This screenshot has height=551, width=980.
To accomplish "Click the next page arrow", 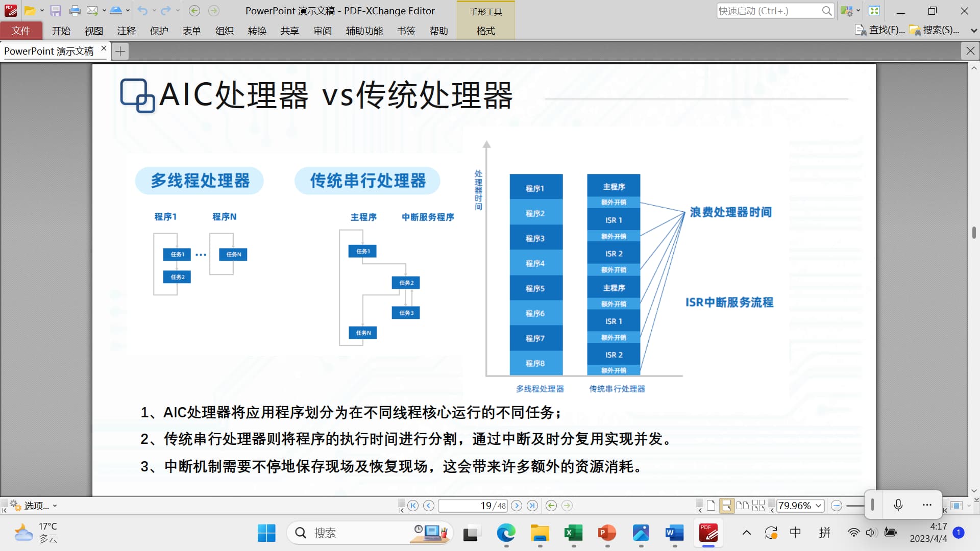I will click(x=517, y=506).
